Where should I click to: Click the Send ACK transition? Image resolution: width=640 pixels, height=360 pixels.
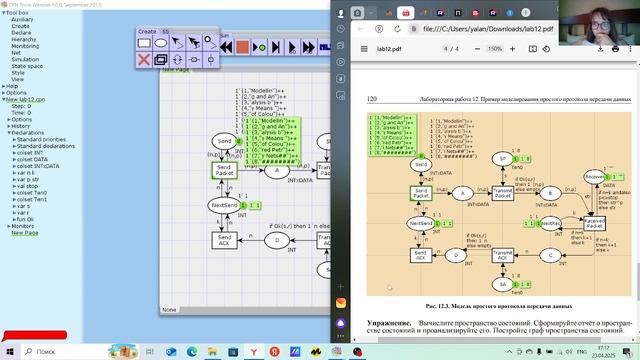(224, 240)
